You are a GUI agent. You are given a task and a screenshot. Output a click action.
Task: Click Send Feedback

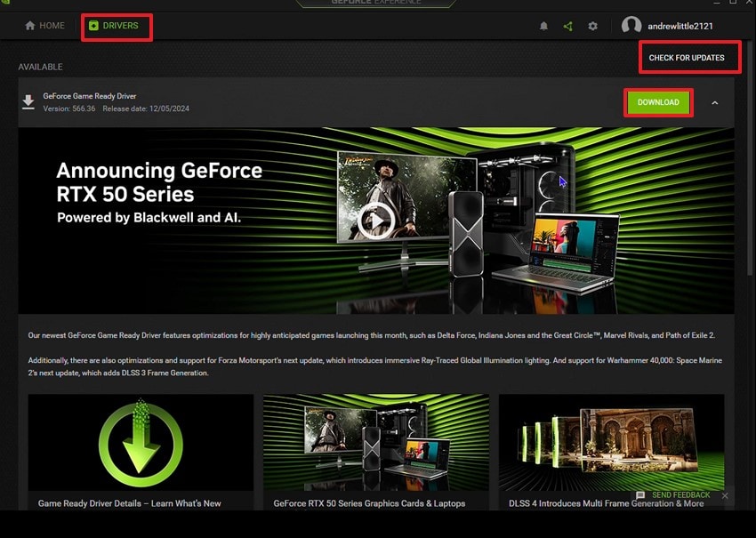[673, 495]
